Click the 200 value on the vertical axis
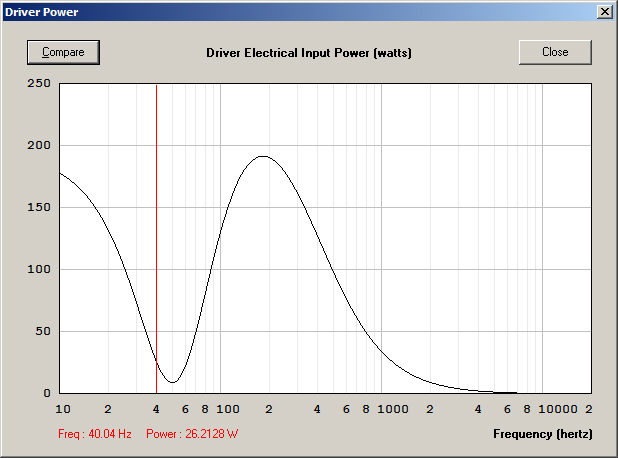618x458 pixels. pyautogui.click(x=39, y=145)
